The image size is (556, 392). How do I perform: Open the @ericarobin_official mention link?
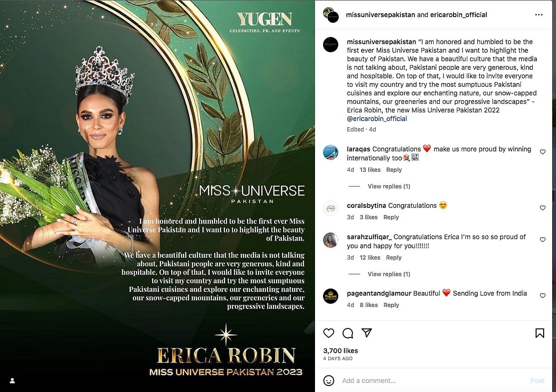click(377, 119)
